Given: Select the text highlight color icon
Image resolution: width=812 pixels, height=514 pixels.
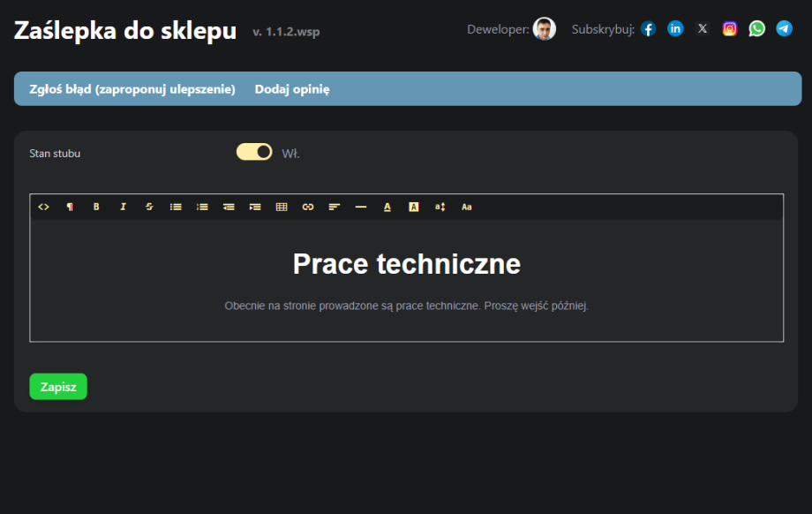Looking at the screenshot, I should [x=414, y=207].
